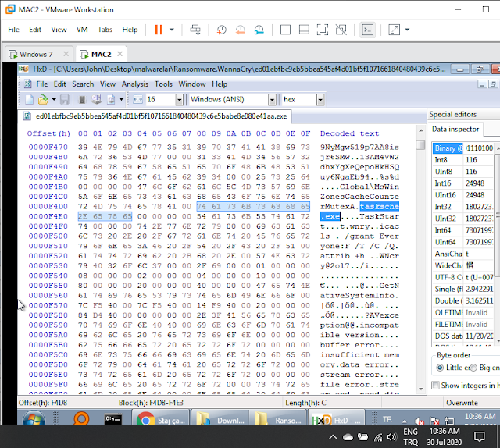Open the hex offset base dropdown
500x448 pixels.
[320, 100]
